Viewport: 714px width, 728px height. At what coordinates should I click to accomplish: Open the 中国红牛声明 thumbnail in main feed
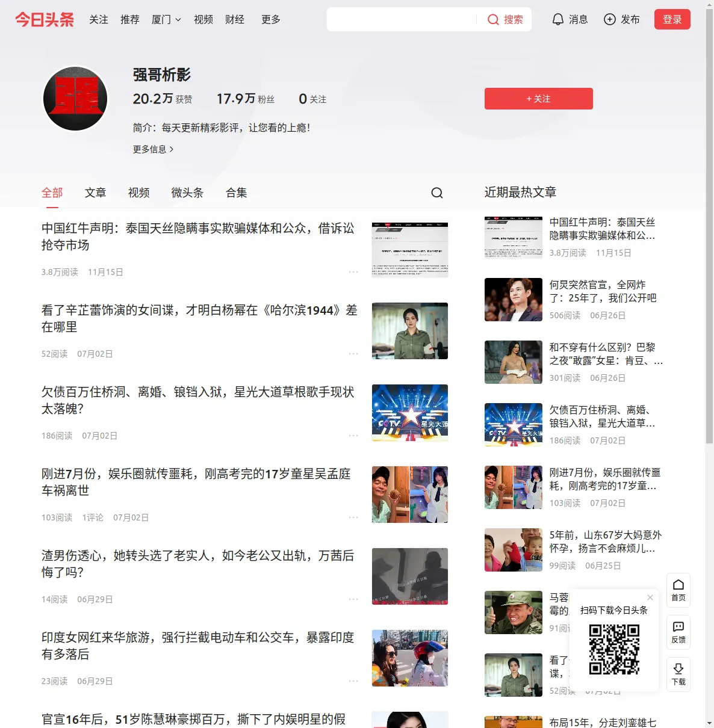[410, 249]
